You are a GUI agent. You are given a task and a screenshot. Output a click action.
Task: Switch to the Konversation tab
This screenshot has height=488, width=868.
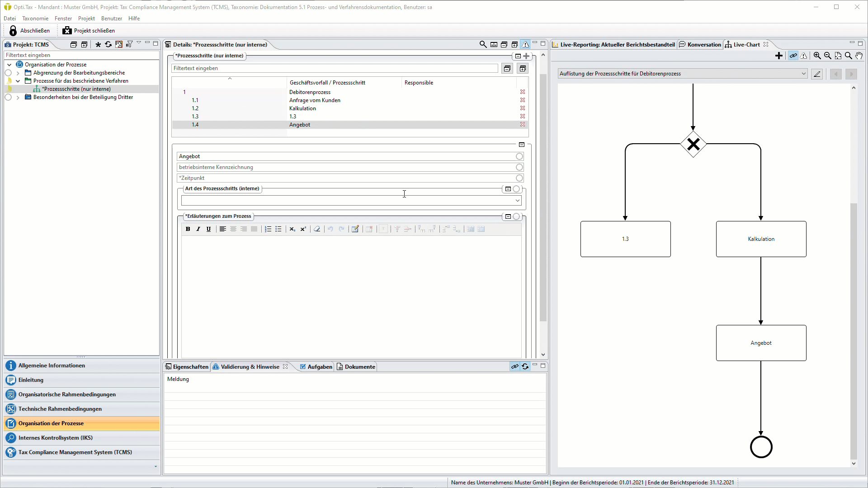coord(700,44)
